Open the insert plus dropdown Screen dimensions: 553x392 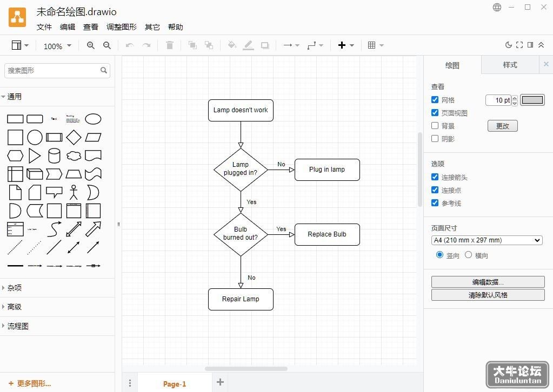346,45
